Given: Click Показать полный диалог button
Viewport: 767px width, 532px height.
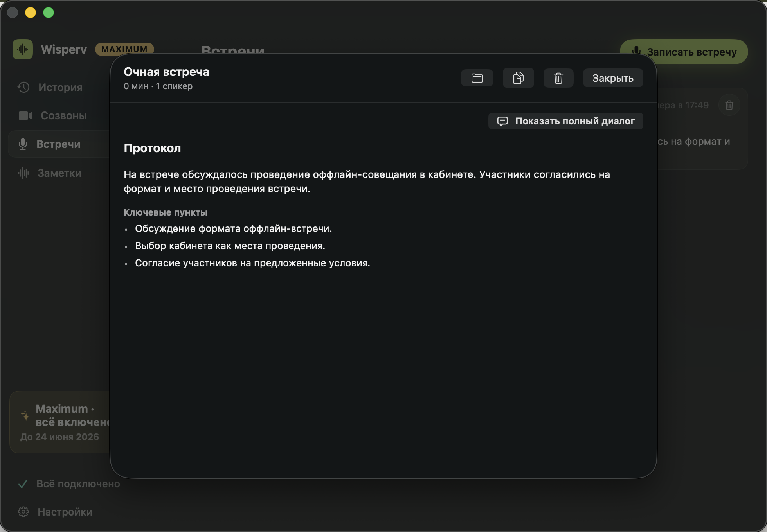Looking at the screenshot, I should pyautogui.click(x=565, y=121).
